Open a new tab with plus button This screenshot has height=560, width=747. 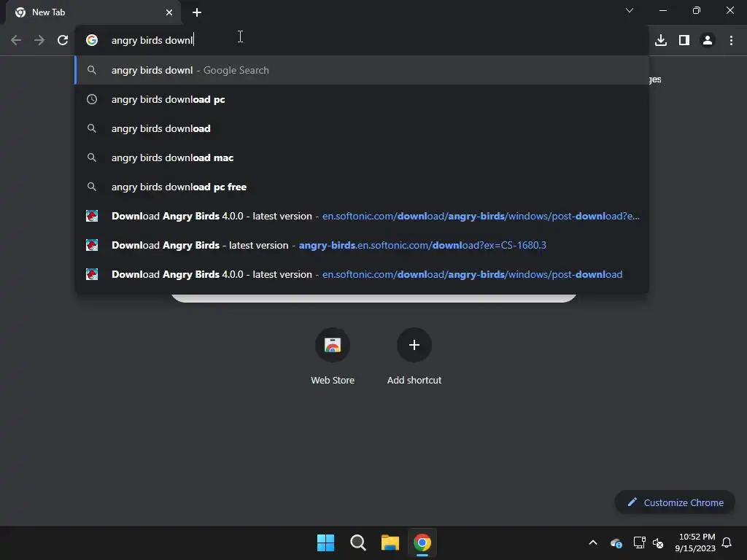pos(197,12)
